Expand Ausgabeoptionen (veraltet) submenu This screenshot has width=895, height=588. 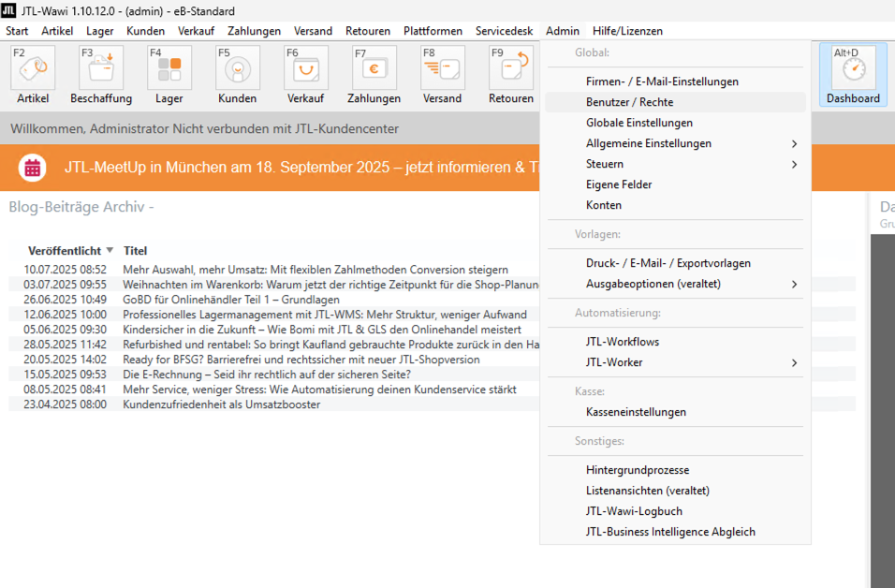coord(675,284)
